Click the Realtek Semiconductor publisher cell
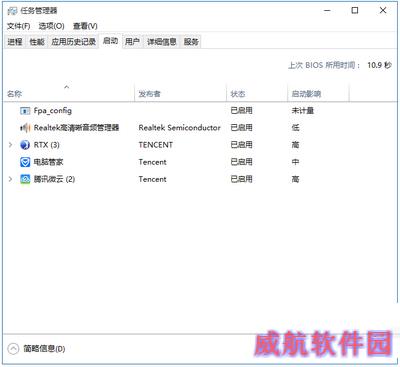400x367 pixels. tap(179, 128)
